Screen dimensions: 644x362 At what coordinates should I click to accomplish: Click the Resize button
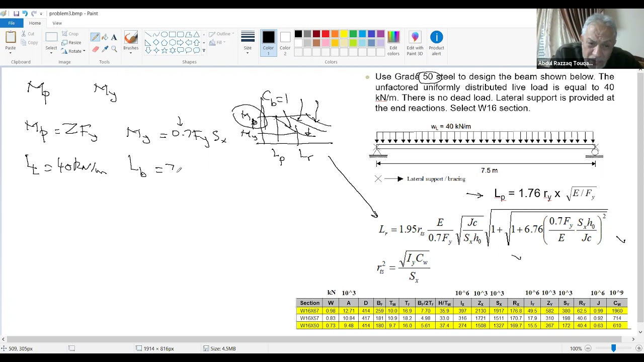(71, 43)
